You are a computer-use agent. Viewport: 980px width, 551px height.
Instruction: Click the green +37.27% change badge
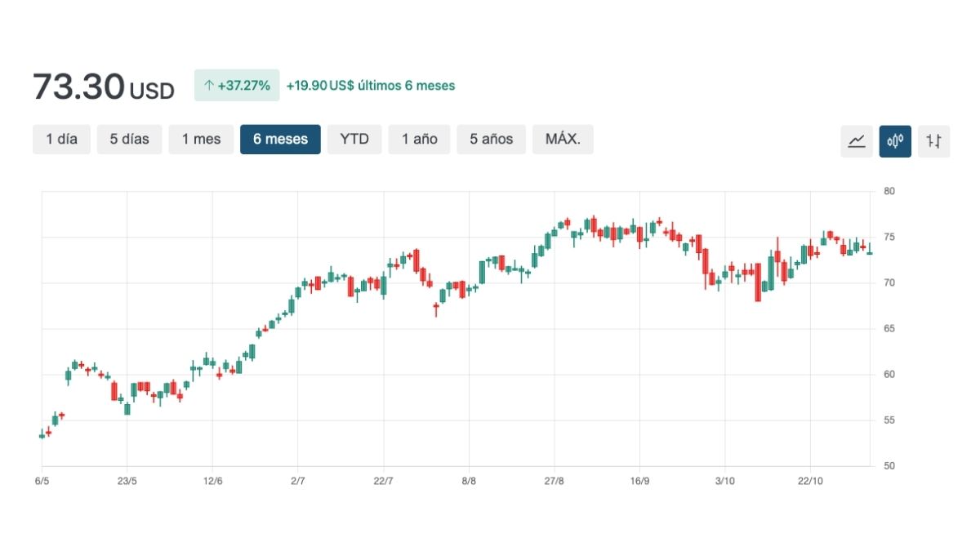pyautogui.click(x=236, y=85)
